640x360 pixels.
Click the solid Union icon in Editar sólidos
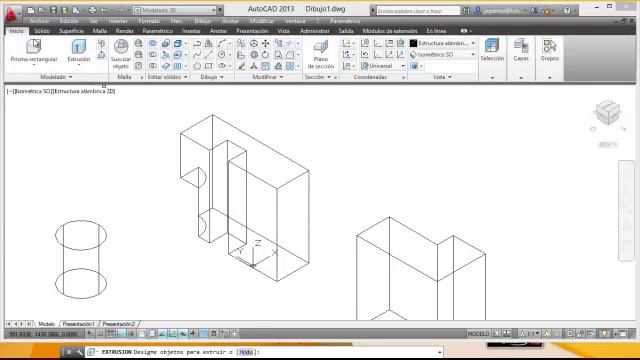point(153,43)
